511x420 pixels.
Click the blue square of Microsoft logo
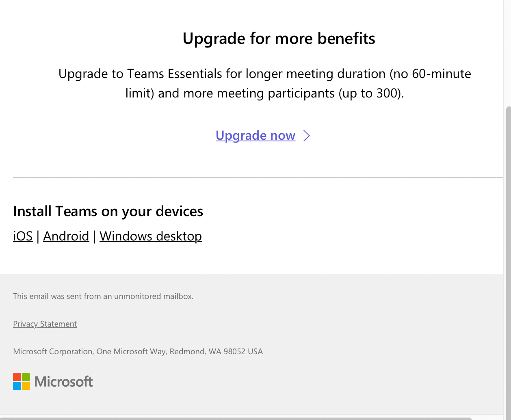tap(17, 386)
